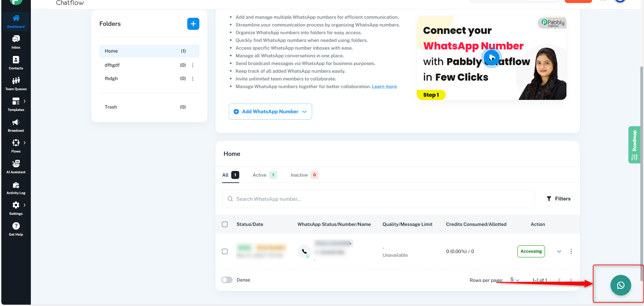This screenshot has width=644, height=306.
Task: Open Contacts from the sidebar
Action: click(x=16, y=60)
